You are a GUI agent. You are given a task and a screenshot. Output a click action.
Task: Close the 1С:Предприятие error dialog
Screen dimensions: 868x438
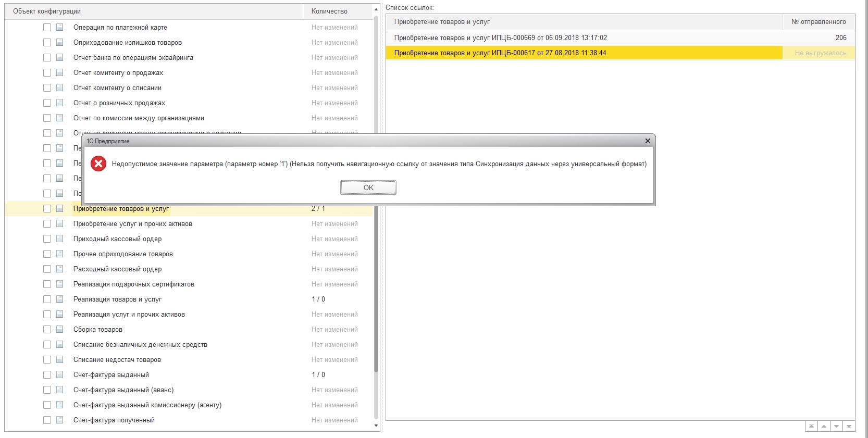648,141
